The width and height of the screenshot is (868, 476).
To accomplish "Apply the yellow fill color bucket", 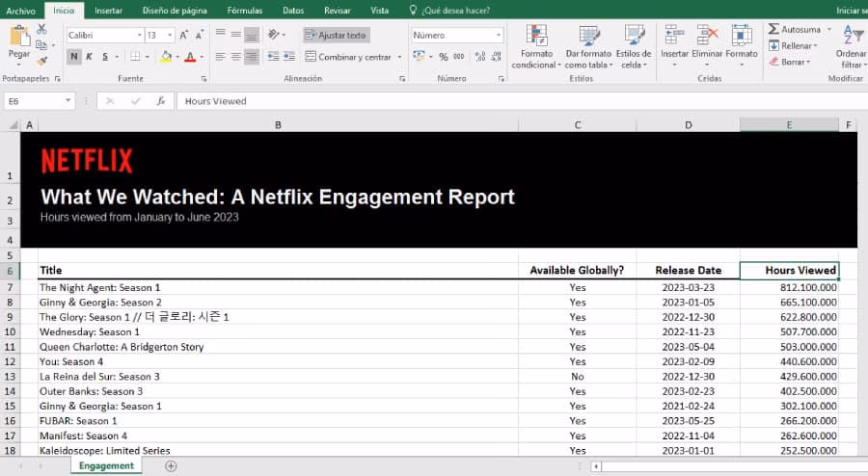I will tap(166, 57).
